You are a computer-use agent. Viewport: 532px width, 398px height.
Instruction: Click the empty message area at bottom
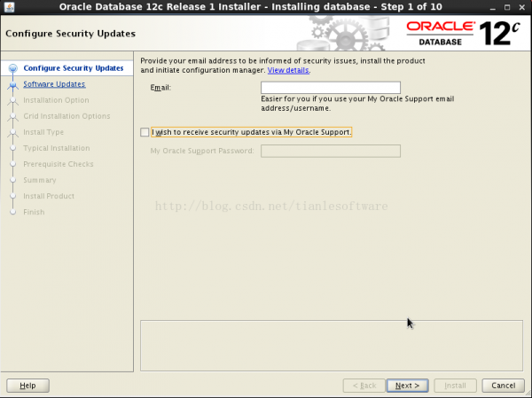[332, 346]
